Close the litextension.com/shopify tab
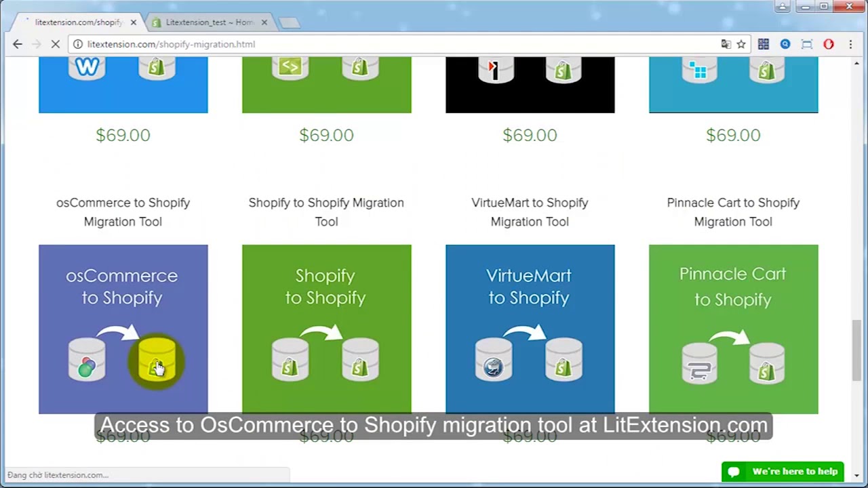Viewport: 868px width, 488px height. (133, 22)
